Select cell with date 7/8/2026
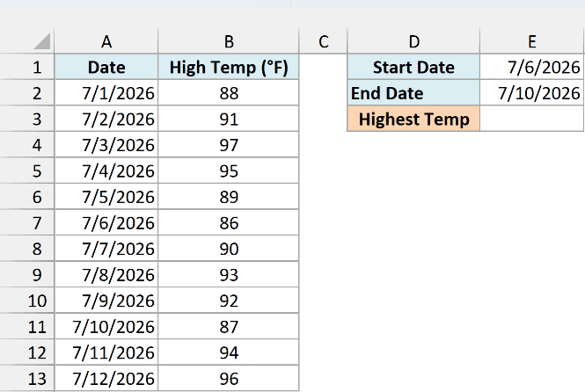Viewport: 585px width, 392px height. pyautogui.click(x=106, y=274)
